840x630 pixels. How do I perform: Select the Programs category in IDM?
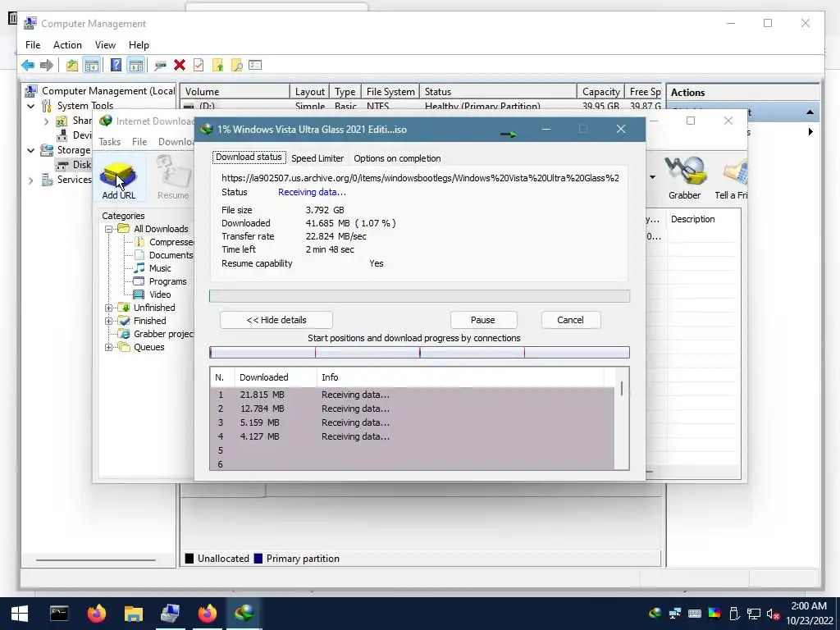point(167,281)
